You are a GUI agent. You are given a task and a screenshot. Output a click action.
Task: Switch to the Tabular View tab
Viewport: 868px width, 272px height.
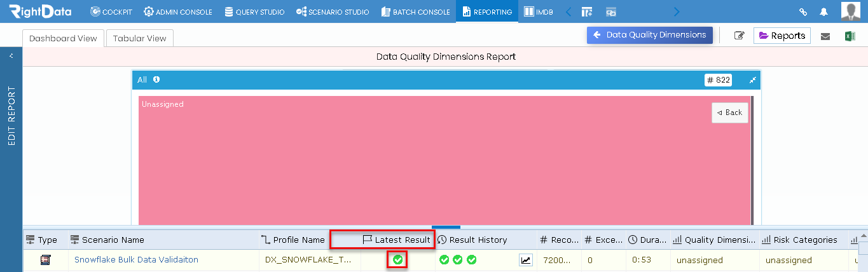click(x=139, y=38)
